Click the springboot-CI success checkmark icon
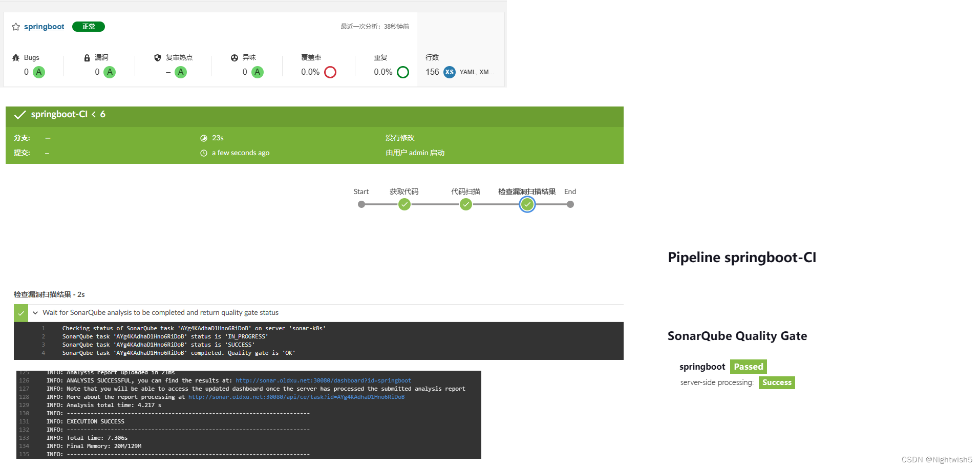Viewport: 980px width, 469px height. click(x=20, y=115)
